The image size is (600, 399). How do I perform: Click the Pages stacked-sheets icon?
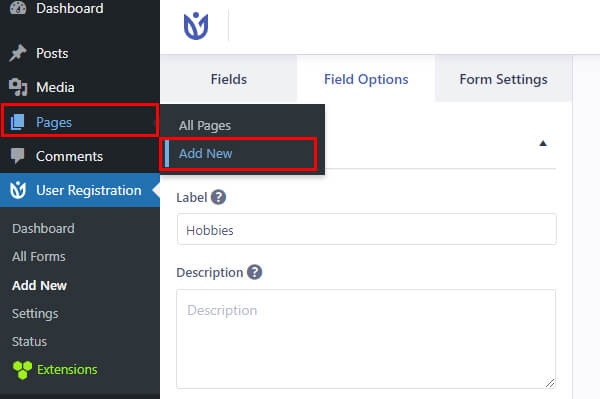[x=17, y=122]
